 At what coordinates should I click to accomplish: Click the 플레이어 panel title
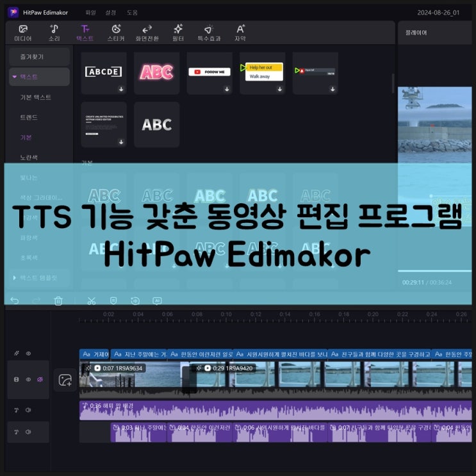pyautogui.click(x=416, y=33)
